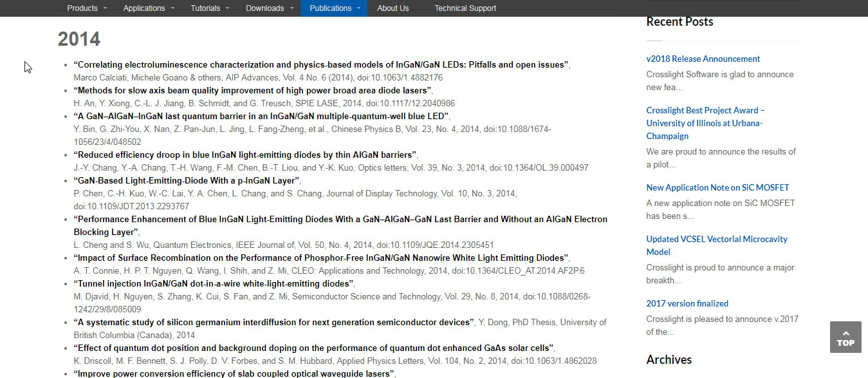868x378 pixels.
Task: Open the 2017 version finalized post
Action: 687,303
